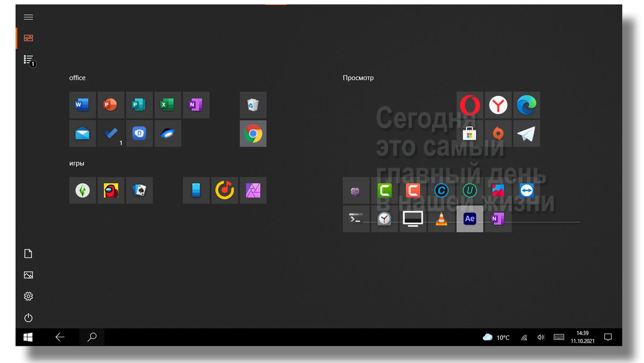The image size is (644, 363).
Task: Select the 'office' group header
Action: 77,78
